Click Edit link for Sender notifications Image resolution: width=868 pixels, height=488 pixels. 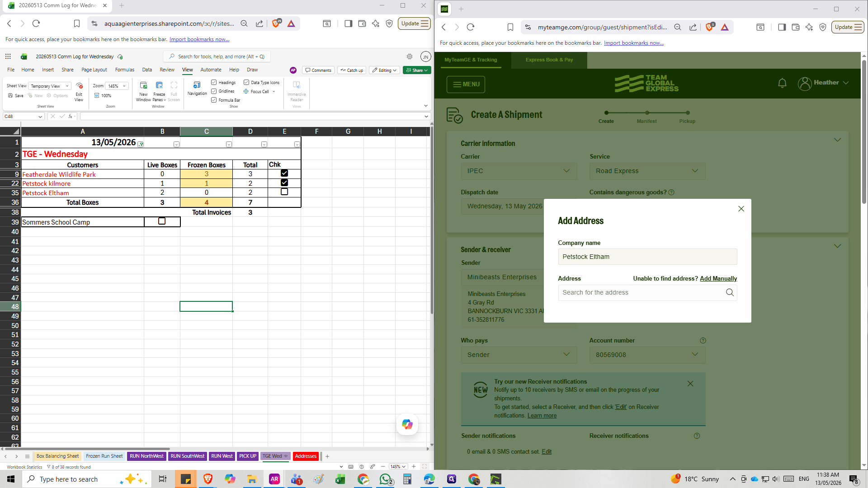point(547,451)
